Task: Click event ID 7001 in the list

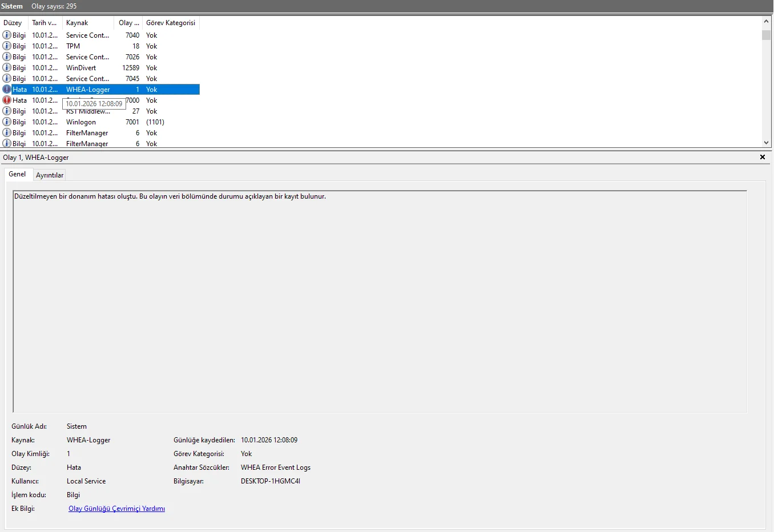Action: pos(132,122)
